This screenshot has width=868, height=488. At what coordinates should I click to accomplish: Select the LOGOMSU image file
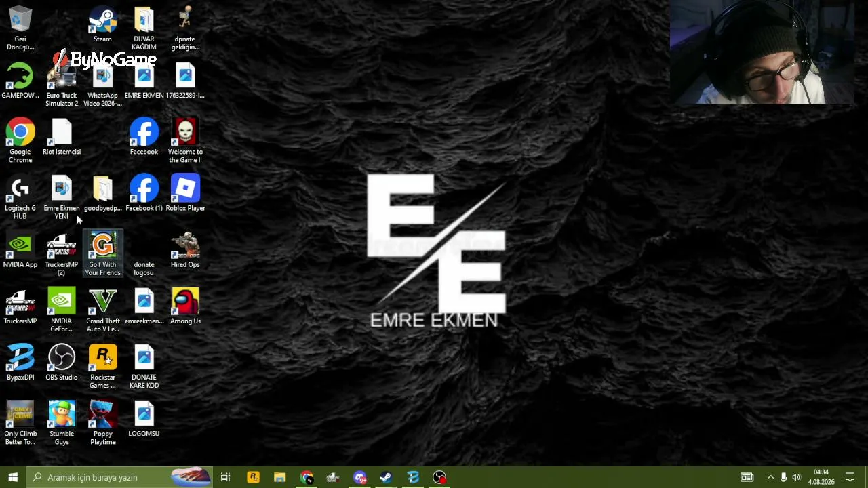coord(144,419)
